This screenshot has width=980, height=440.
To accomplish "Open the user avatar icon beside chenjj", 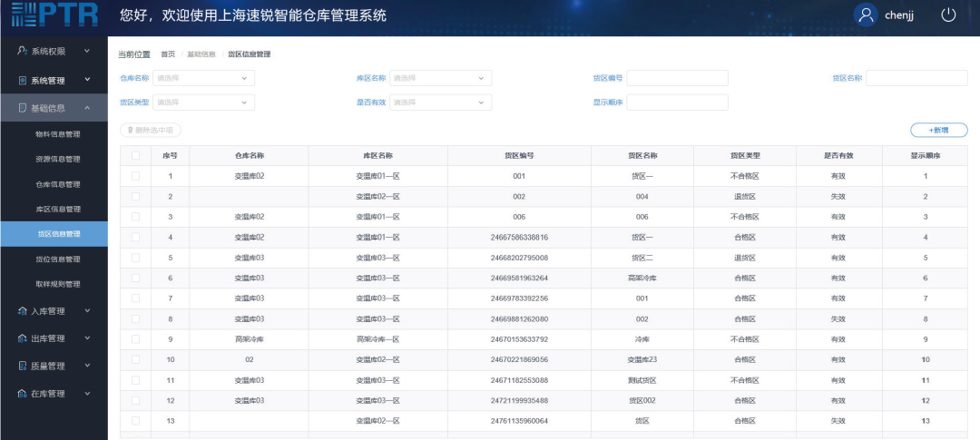I will coord(866,15).
